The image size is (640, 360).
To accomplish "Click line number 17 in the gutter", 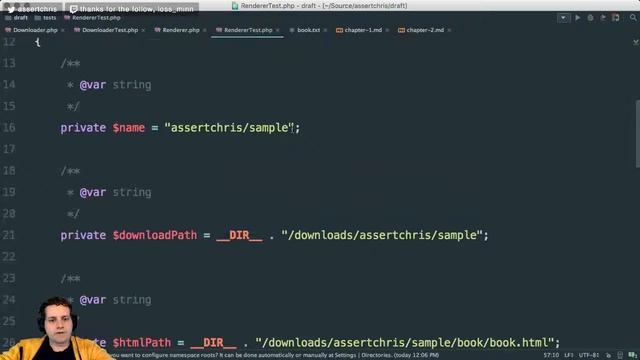I will click(x=9, y=149).
